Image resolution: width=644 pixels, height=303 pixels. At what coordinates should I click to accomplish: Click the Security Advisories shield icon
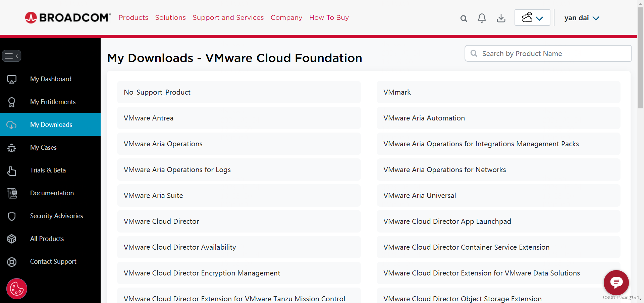[12, 216]
